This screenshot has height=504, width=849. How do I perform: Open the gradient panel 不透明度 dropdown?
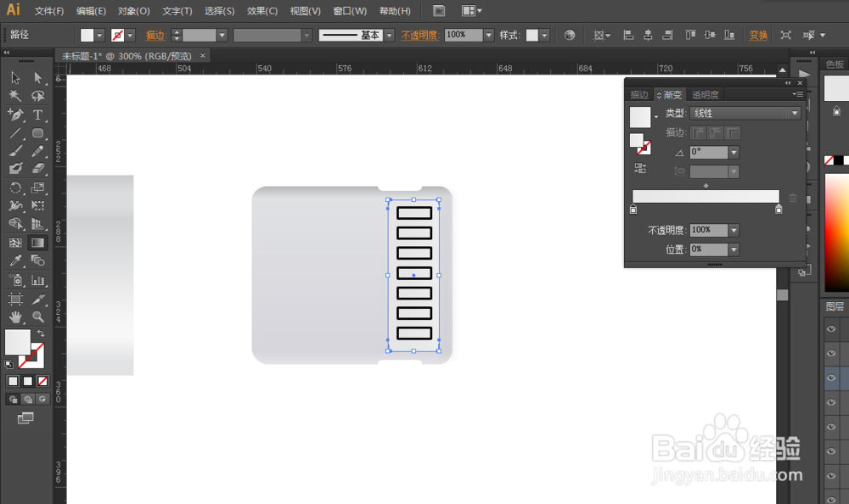(x=734, y=231)
